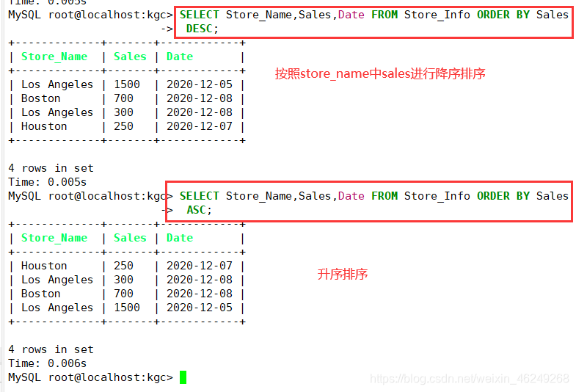Screen dimensions: 576x392
Task: Click 'Houston' in the first result table
Action: (x=44, y=126)
